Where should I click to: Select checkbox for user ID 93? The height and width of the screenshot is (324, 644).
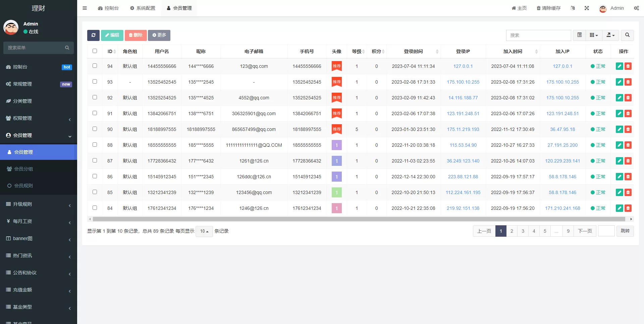[95, 82]
